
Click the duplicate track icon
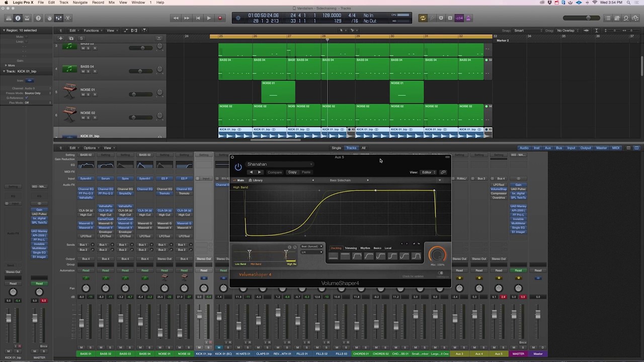71,38
